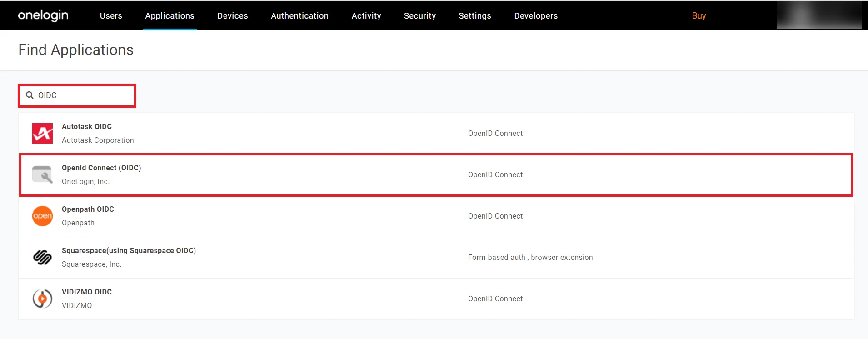
Task: Click OneLogin, Inc. vendor text
Action: pyautogui.click(x=85, y=181)
